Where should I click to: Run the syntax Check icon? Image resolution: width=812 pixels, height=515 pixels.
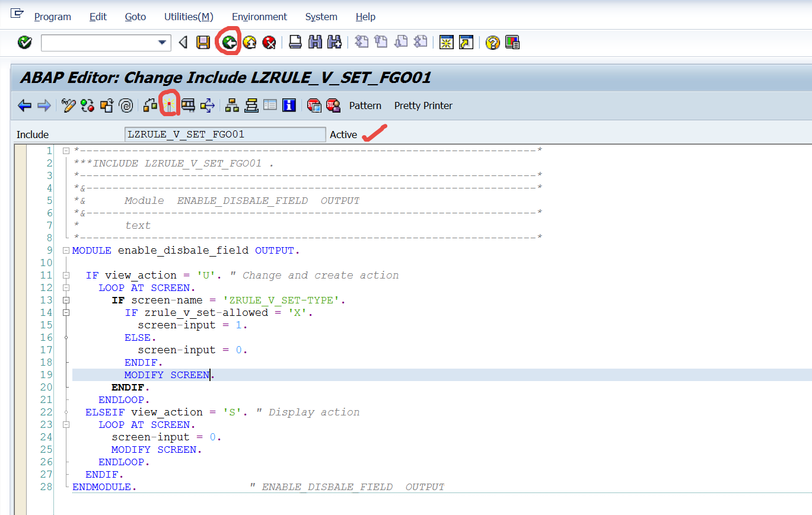click(151, 105)
